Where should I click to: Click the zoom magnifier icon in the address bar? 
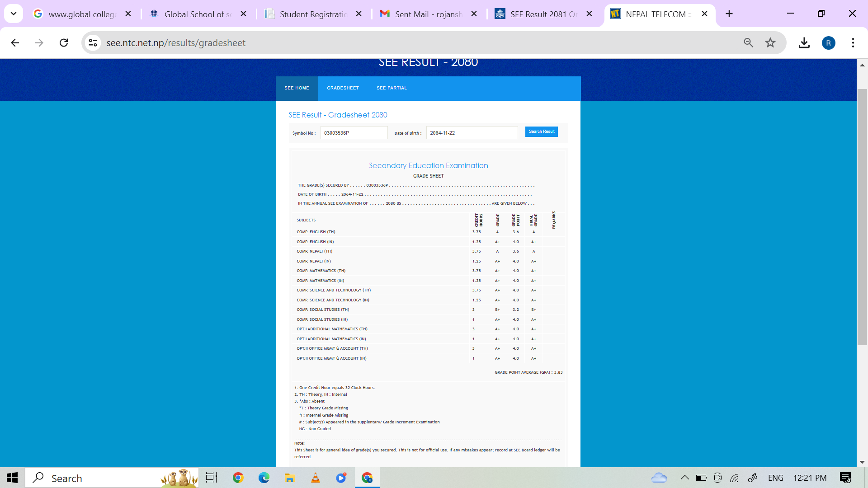click(x=748, y=42)
